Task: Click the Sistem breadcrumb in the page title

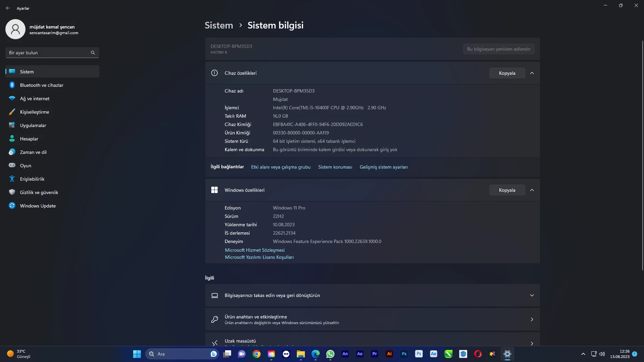Action: coord(219,25)
